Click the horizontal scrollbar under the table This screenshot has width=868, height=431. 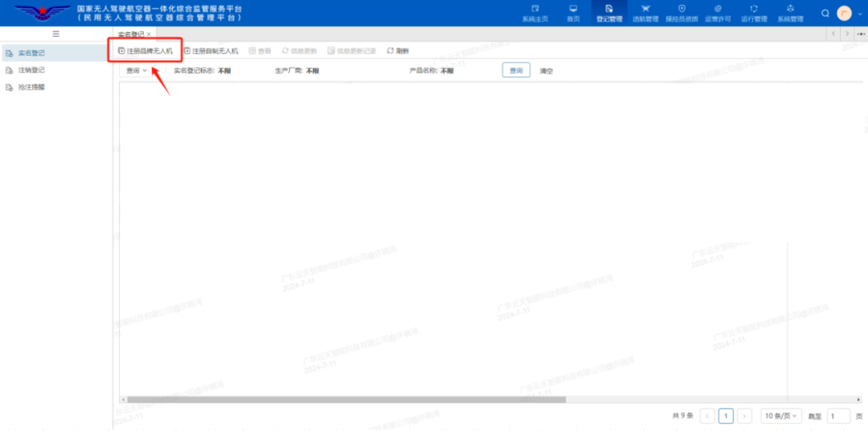tap(344, 400)
